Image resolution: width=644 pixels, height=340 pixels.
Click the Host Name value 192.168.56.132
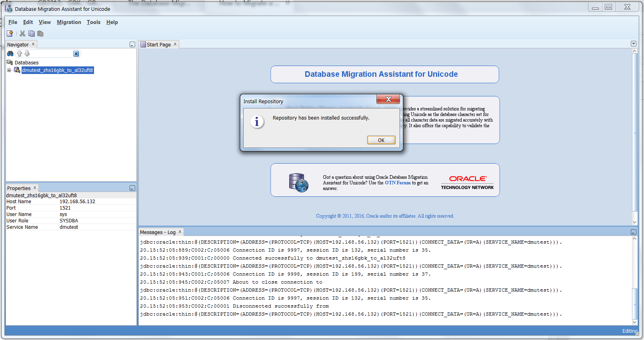(78, 202)
